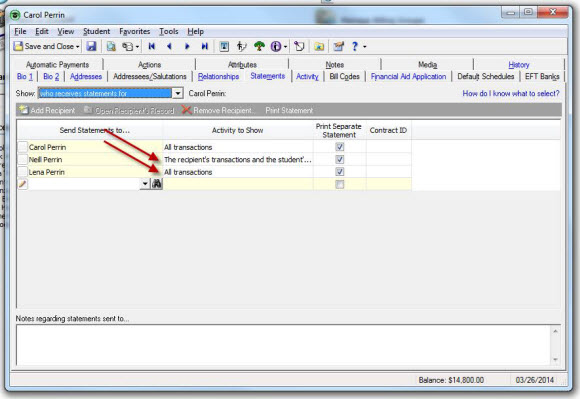Open the Edit menu
This screenshot has width=580, height=399.
point(42,31)
